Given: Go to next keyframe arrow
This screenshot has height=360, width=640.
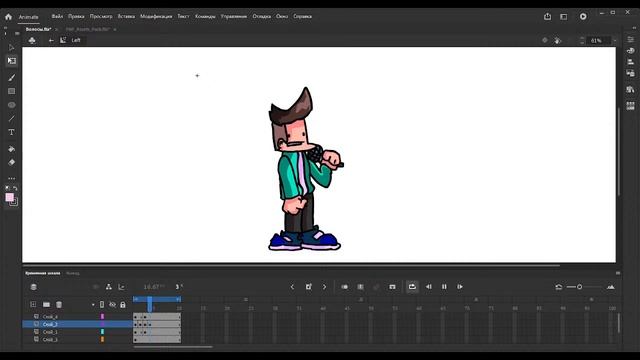Looking at the screenshot, I should [x=324, y=287].
